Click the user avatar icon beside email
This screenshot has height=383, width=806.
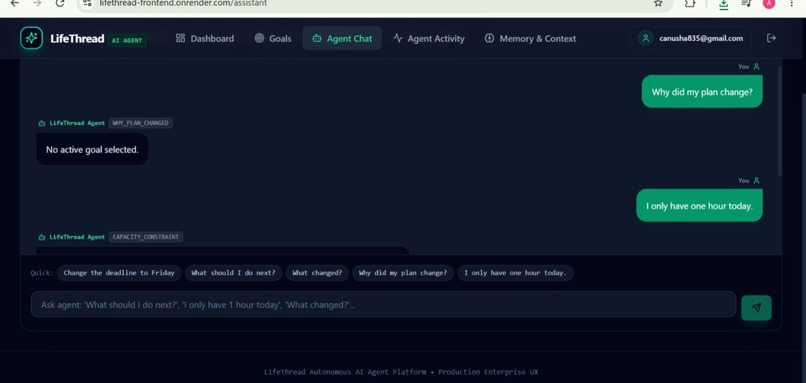coord(646,38)
